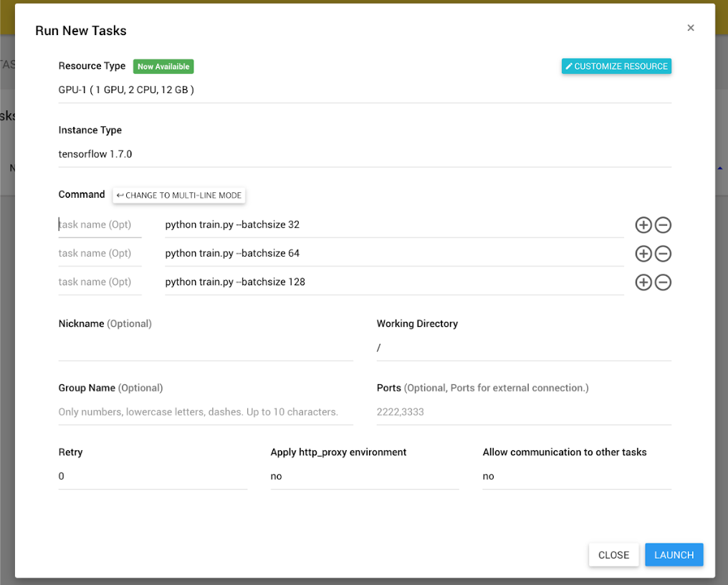Click the Nickname input field
Screen dimensions: 728x585
(205, 348)
